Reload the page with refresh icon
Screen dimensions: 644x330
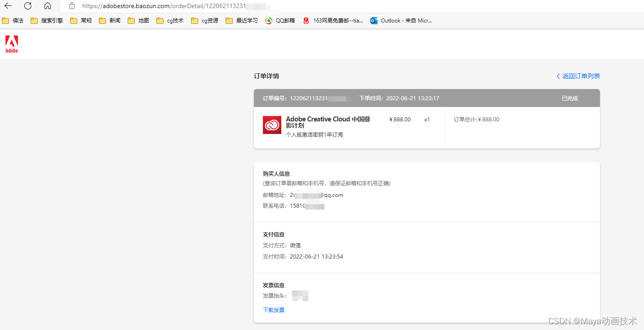point(28,6)
